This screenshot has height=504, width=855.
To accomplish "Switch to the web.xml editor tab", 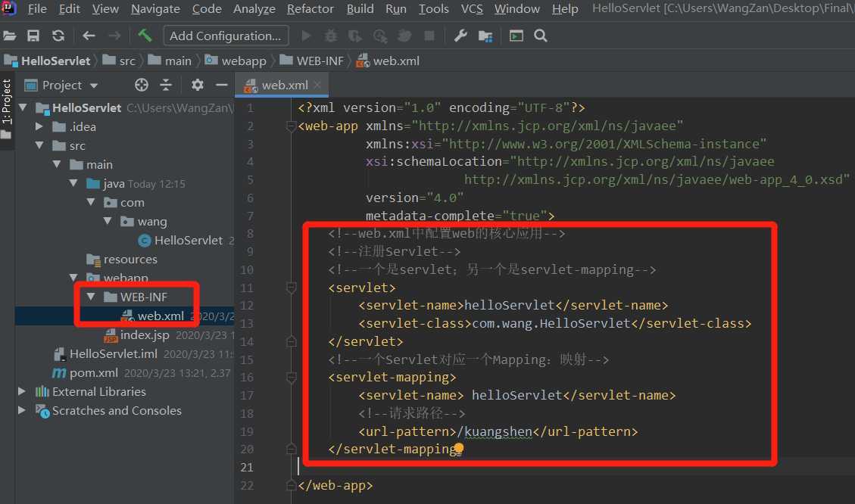I will (282, 85).
